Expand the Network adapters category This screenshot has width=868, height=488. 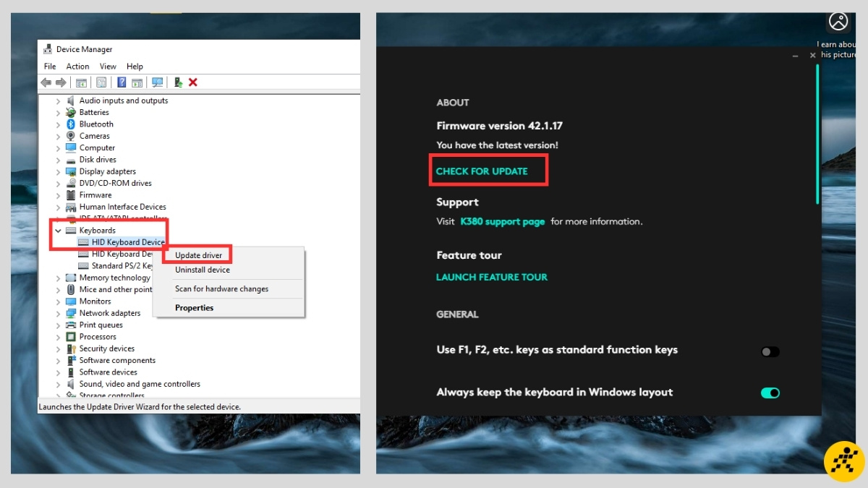click(x=59, y=313)
